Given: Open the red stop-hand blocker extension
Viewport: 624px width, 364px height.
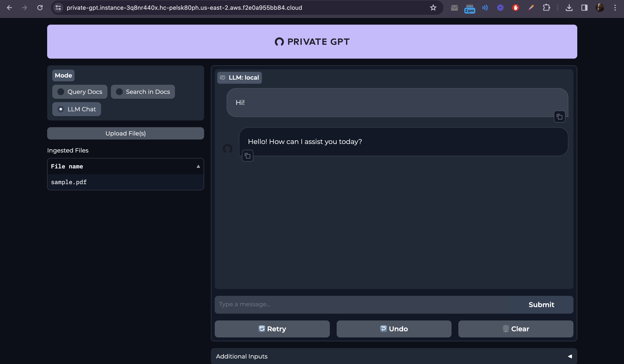Looking at the screenshot, I should (515, 8).
